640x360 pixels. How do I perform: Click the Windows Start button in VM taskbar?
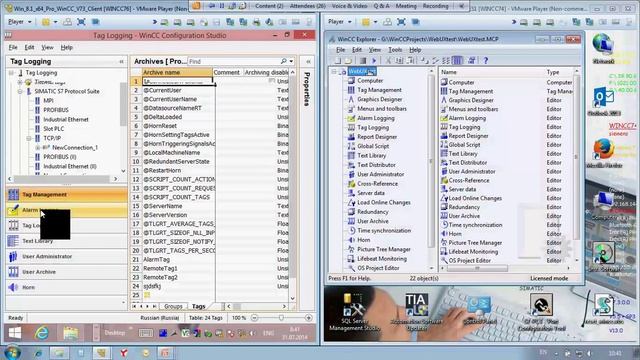(15, 333)
